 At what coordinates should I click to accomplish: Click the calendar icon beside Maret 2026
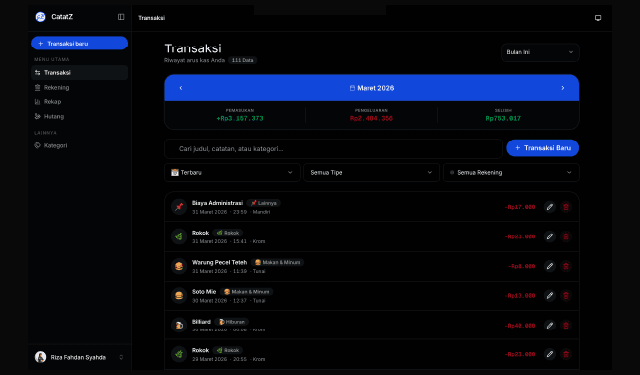[x=352, y=88]
